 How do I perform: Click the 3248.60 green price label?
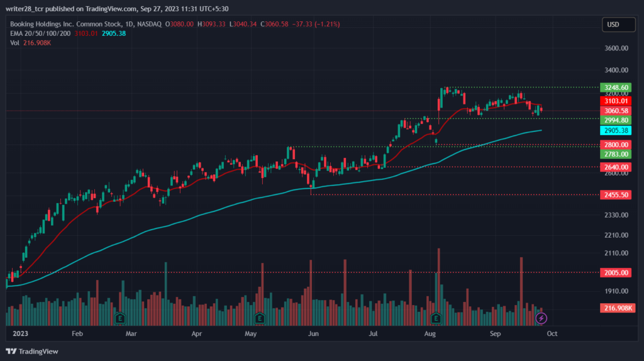(x=616, y=87)
